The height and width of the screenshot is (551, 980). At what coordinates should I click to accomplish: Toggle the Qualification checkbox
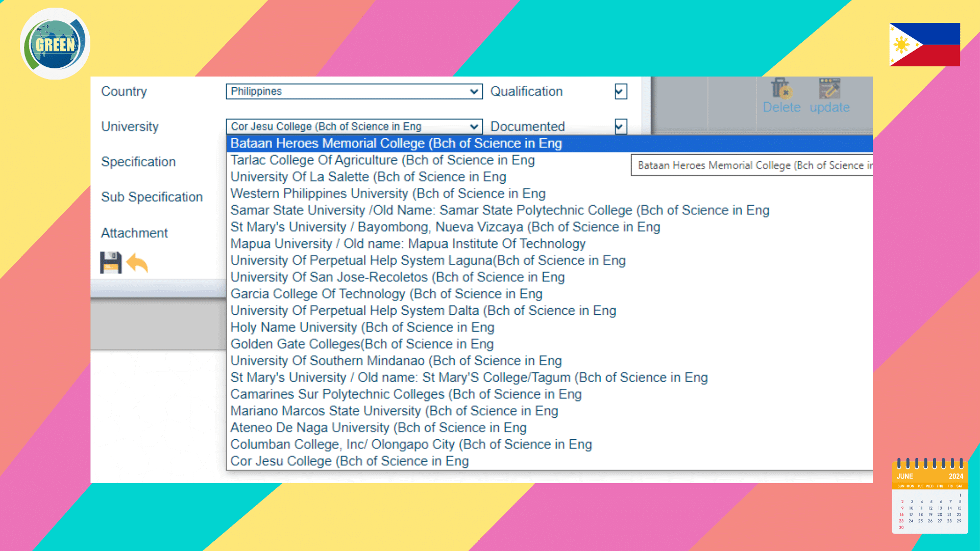click(621, 92)
